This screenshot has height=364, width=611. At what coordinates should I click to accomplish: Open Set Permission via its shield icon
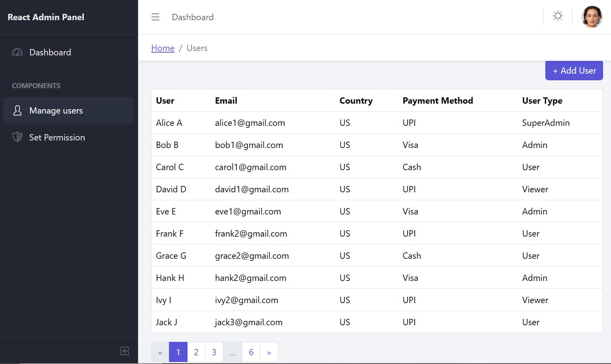click(x=17, y=137)
